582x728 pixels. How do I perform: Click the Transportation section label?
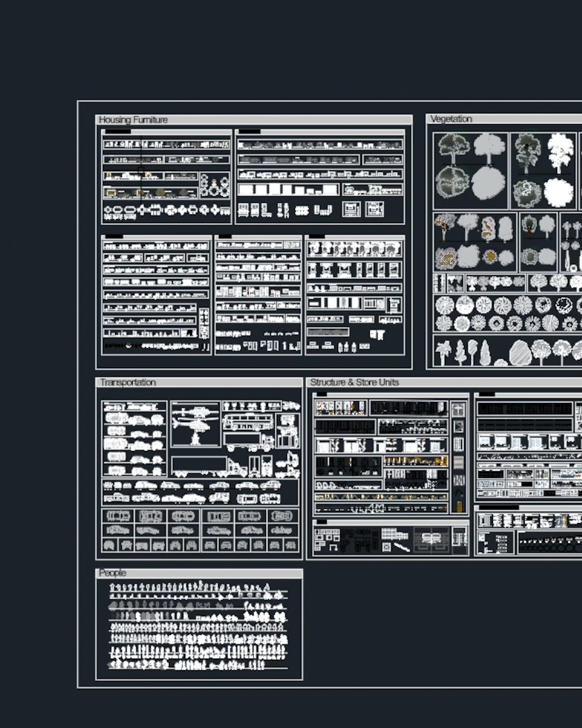coord(127,382)
